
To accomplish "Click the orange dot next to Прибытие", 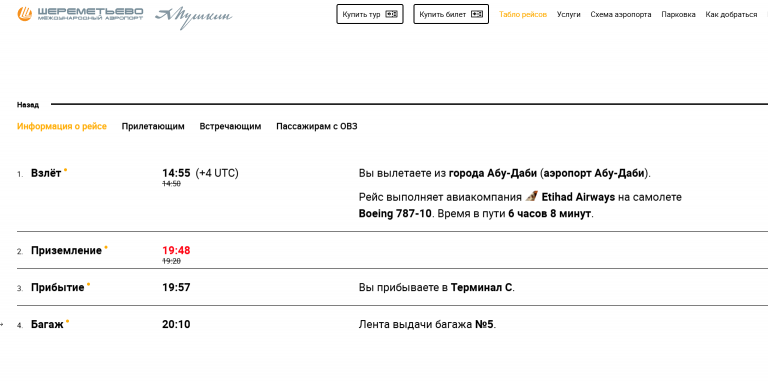I will (89, 284).
